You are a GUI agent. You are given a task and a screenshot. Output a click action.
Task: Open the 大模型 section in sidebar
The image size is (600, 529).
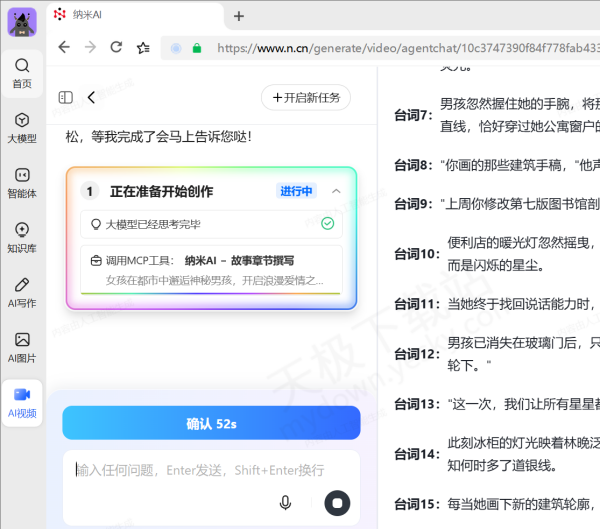pyautogui.click(x=22, y=127)
